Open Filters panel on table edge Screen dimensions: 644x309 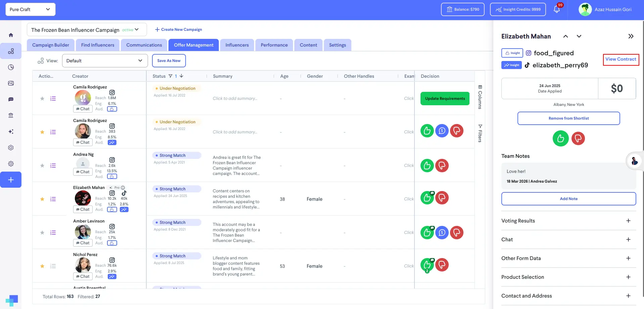[480, 133]
